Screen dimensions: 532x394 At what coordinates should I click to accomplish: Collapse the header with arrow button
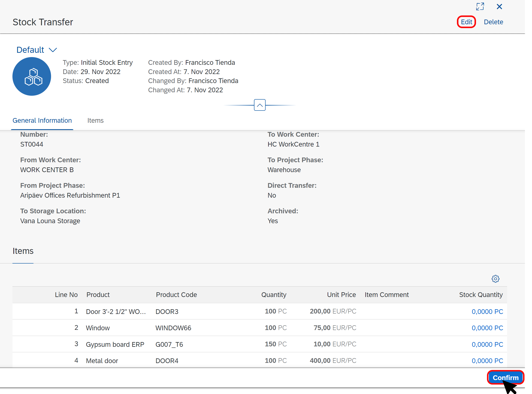[x=260, y=105]
